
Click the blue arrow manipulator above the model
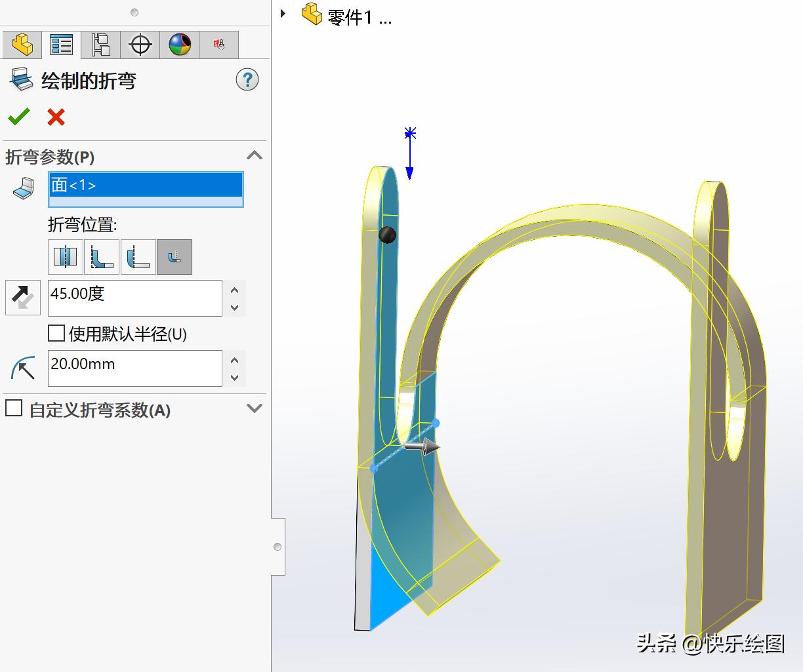point(409,153)
